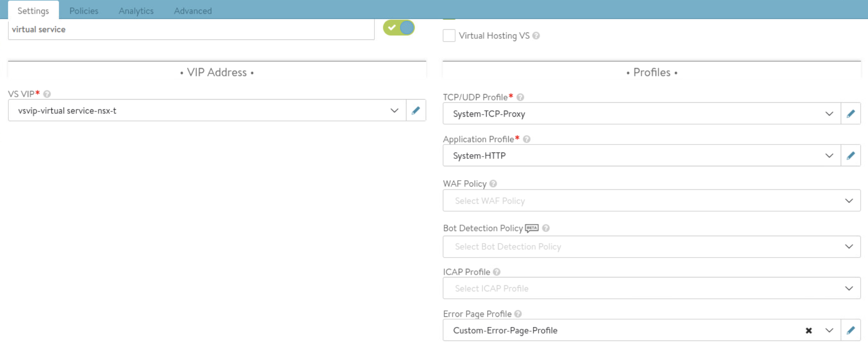The image size is (868, 346).
Task: Show help for ICAP Profile
Action: [497, 272]
